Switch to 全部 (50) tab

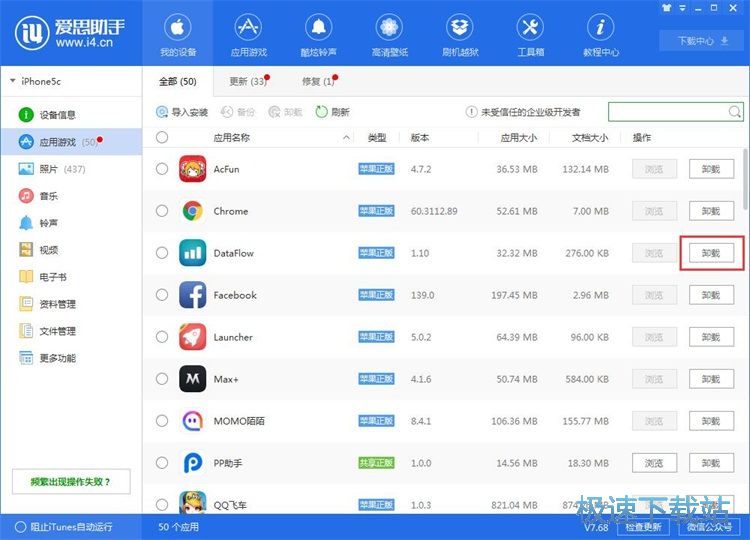point(177,81)
